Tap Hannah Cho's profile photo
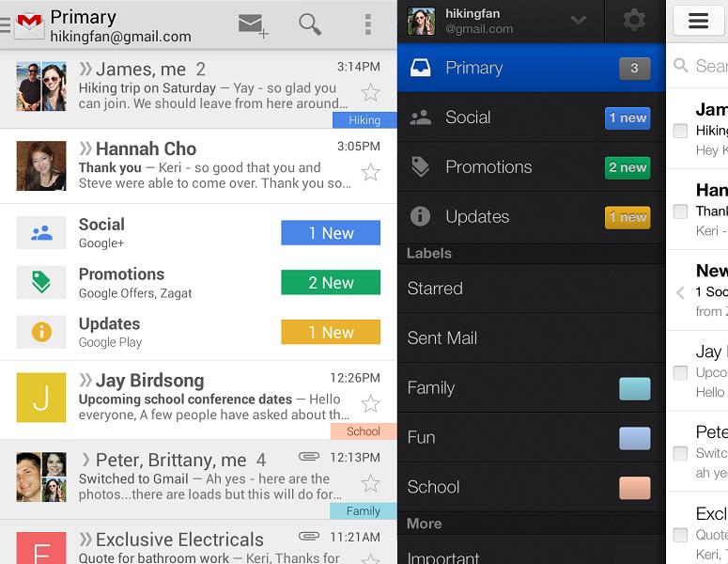728x564 pixels. coord(41,165)
